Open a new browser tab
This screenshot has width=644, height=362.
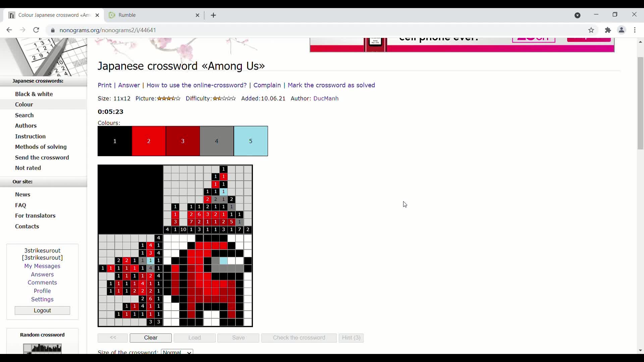213,15
